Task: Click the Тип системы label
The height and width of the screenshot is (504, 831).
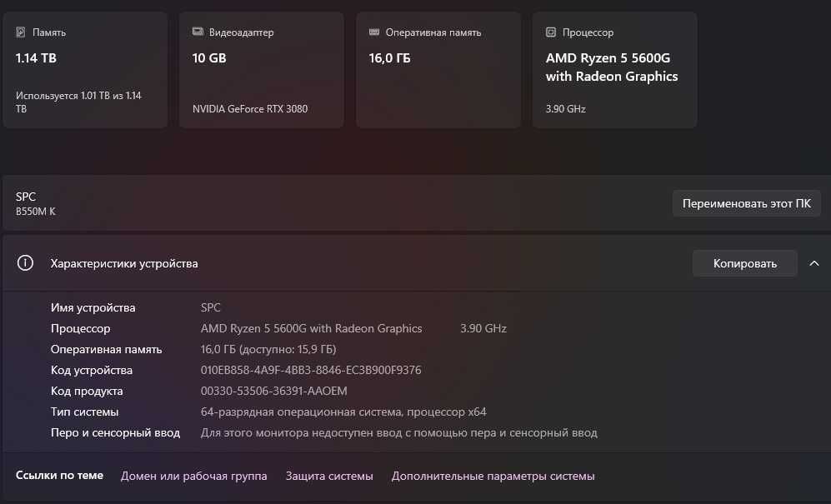Action: click(85, 412)
